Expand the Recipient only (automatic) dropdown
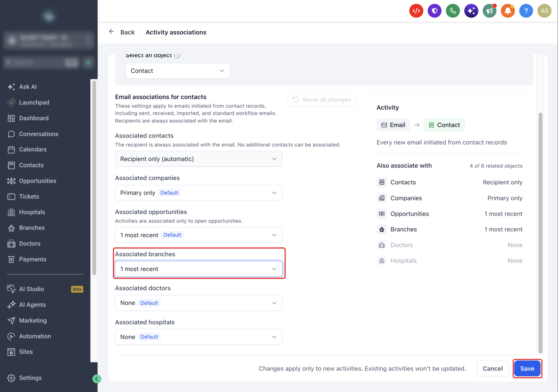Image resolution: width=558 pixels, height=392 pixels. (199, 159)
